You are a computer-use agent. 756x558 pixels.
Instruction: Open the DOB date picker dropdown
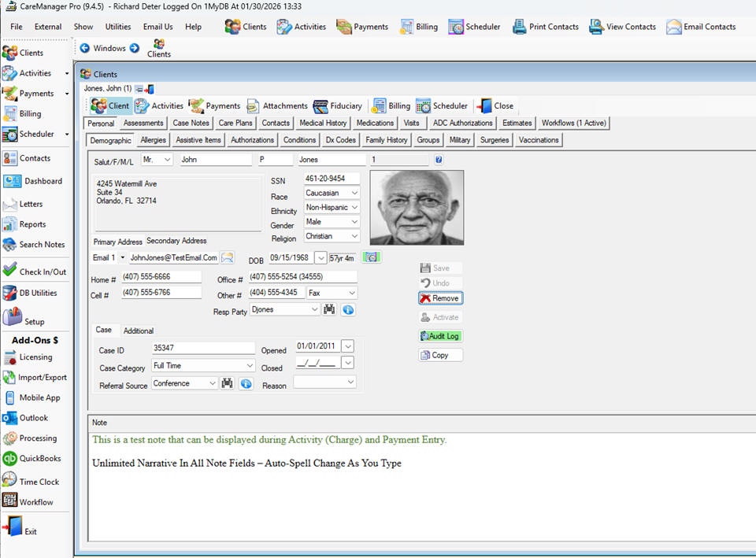click(x=321, y=258)
